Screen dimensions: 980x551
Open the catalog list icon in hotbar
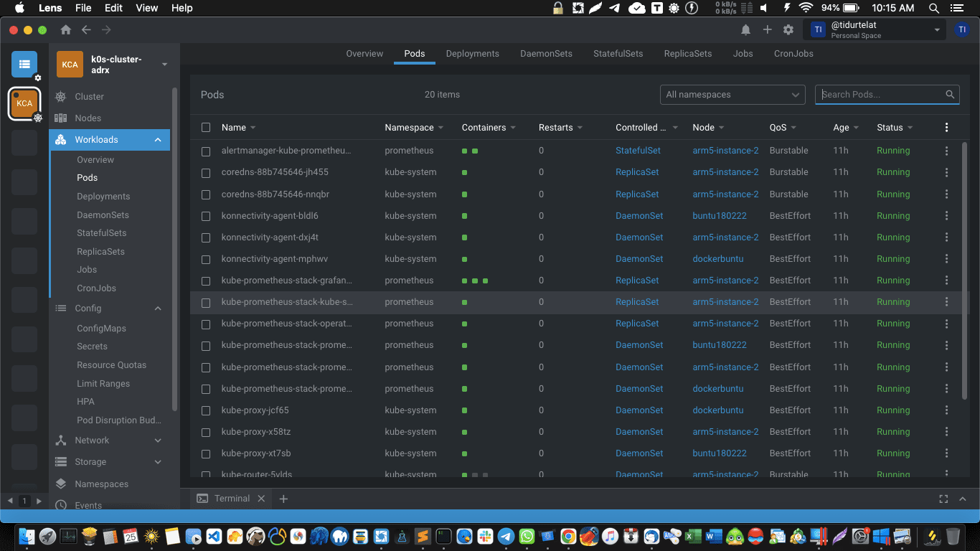click(x=24, y=64)
